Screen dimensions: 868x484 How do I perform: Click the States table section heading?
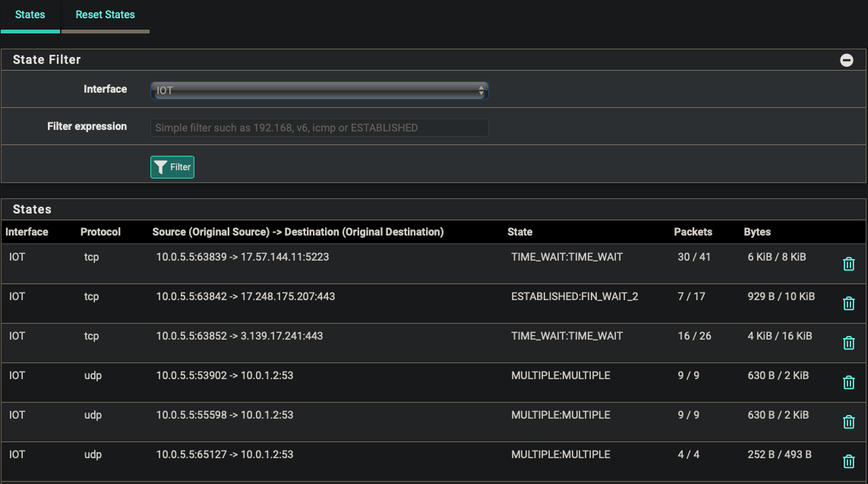pos(32,209)
